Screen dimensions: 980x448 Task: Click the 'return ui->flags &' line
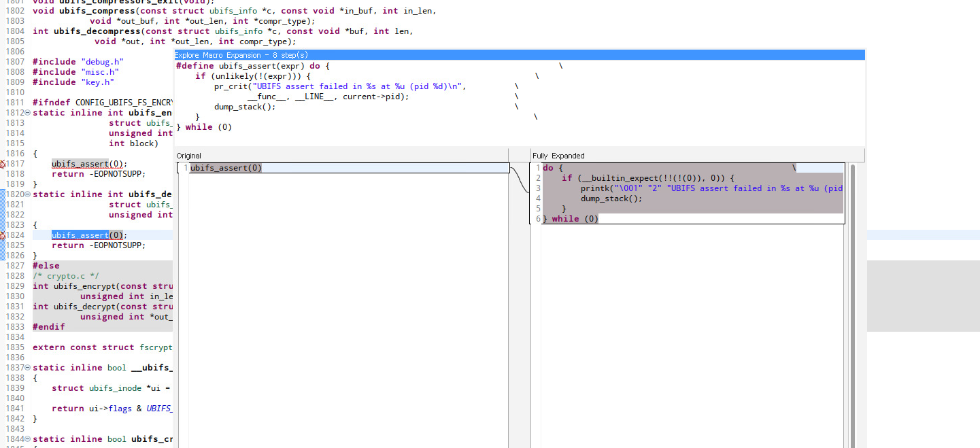[x=112, y=409]
